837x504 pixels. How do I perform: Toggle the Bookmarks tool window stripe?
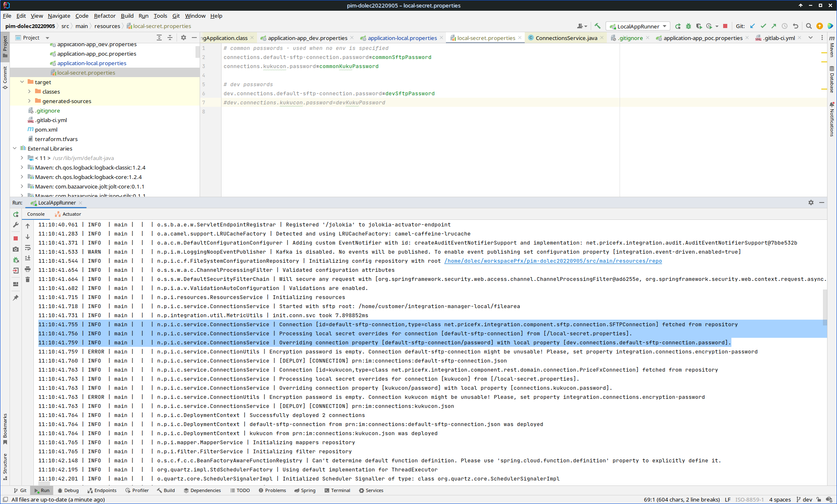5,429
